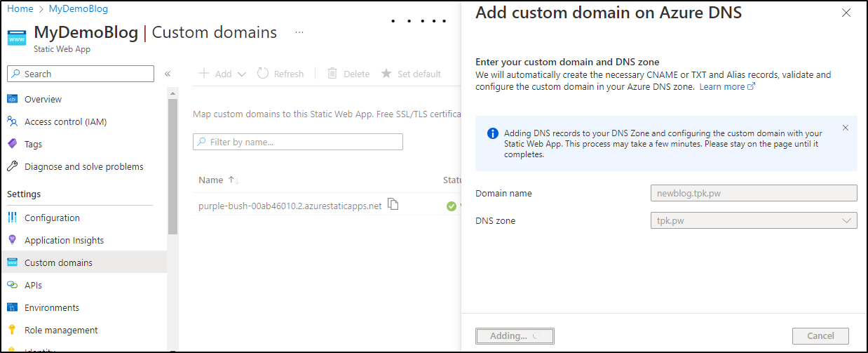Open the ellipsis more options menu

pos(299,32)
